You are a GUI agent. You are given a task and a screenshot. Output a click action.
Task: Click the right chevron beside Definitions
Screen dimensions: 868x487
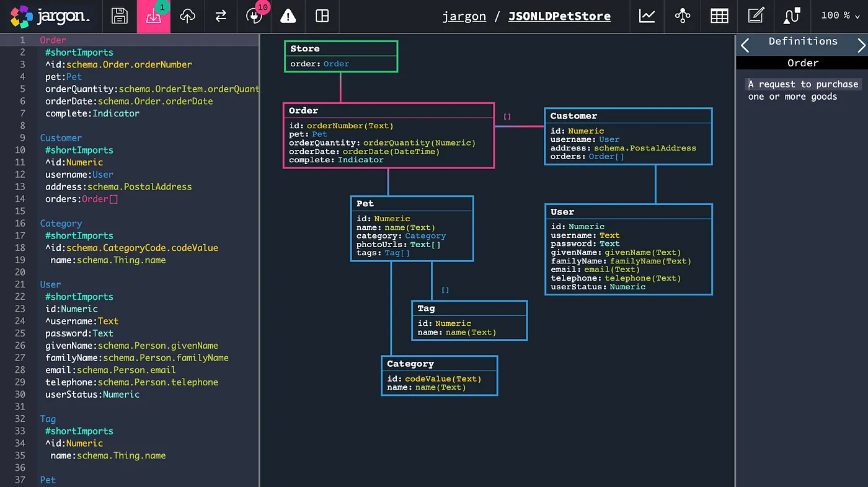coord(862,44)
